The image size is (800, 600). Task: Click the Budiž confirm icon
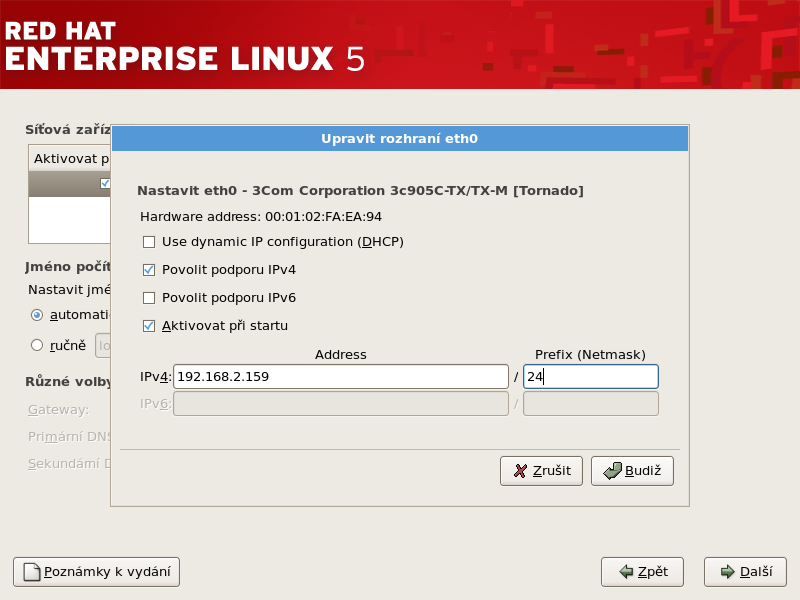611,471
